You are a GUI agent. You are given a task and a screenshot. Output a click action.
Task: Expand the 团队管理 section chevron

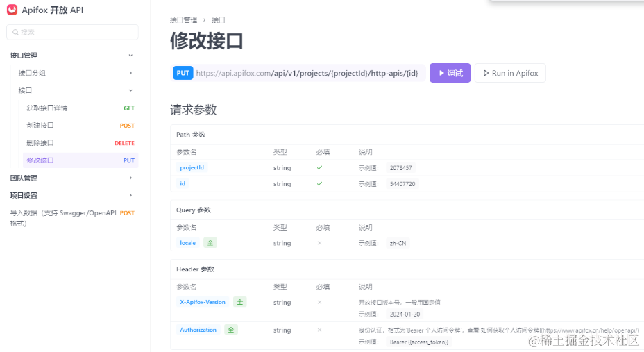130,178
